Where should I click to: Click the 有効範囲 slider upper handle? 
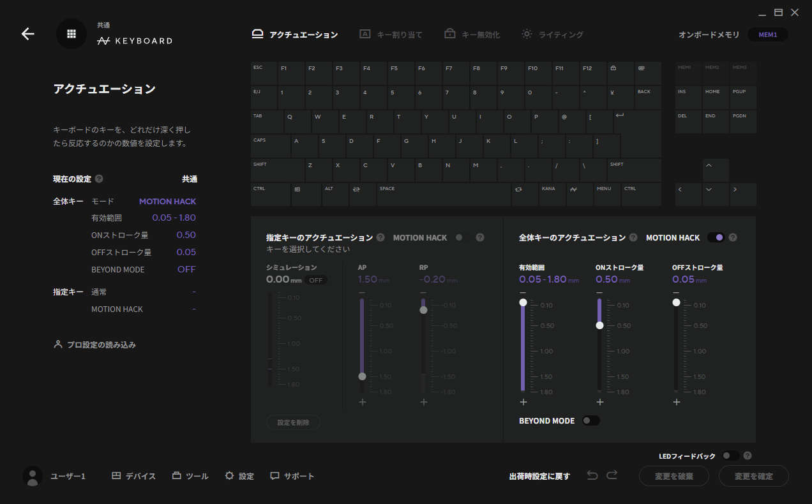(523, 302)
